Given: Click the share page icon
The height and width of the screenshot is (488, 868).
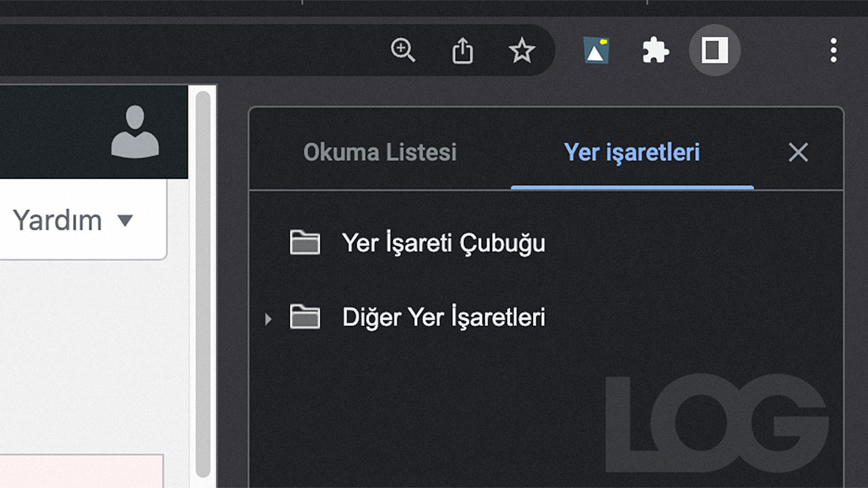Looking at the screenshot, I should click(x=462, y=50).
